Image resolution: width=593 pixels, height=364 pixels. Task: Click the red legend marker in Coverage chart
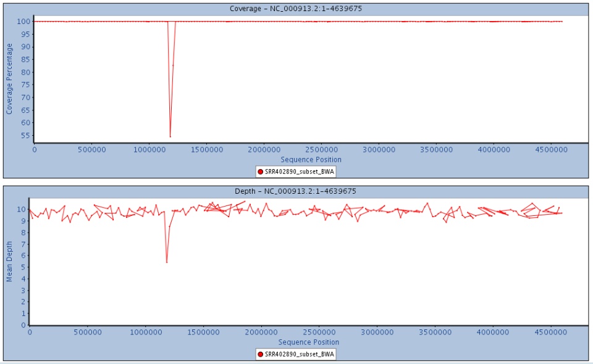260,172
